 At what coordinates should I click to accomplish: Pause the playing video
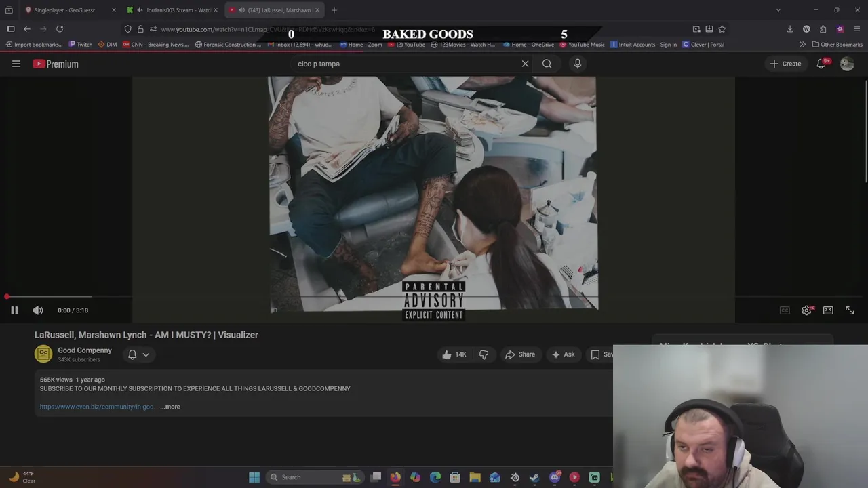pos(14,310)
